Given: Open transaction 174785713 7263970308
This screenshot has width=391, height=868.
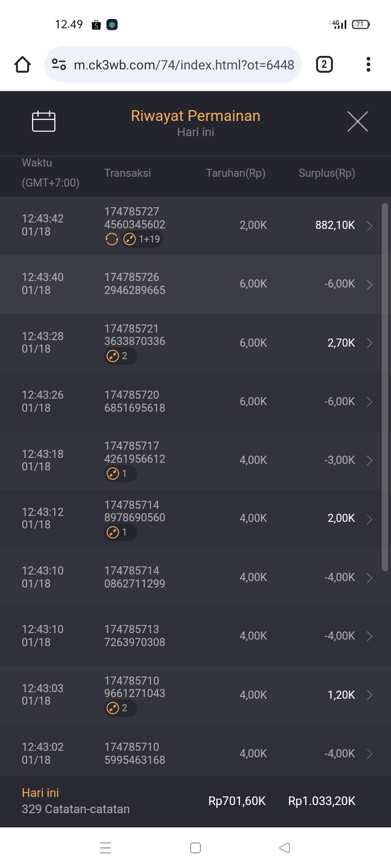Looking at the screenshot, I should (135, 636).
